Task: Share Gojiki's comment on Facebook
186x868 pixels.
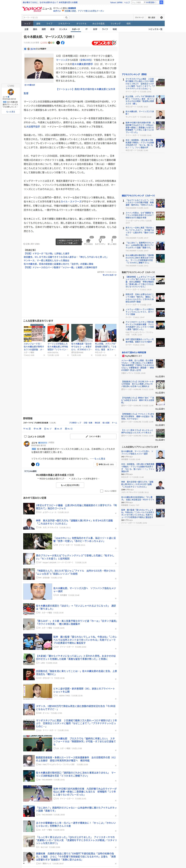Action: [38, 464]
